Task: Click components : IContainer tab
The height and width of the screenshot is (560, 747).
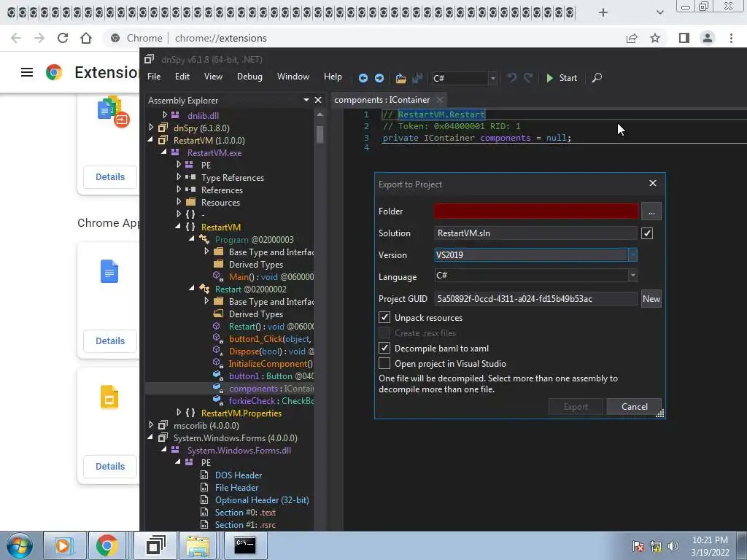Action: (382, 100)
